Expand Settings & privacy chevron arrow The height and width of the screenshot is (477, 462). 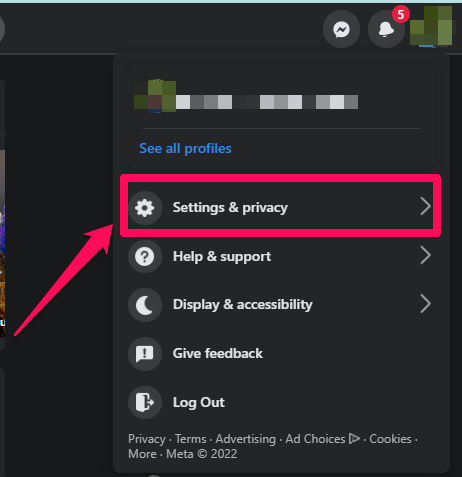[425, 207]
